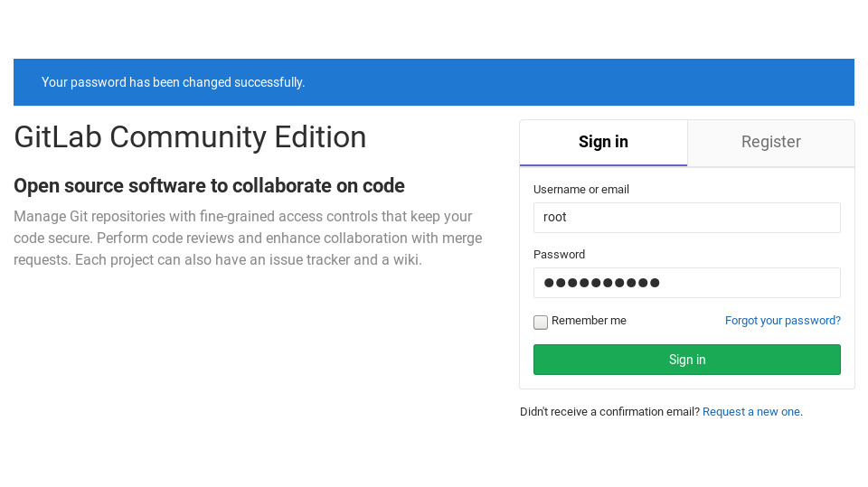Focus the Username or email field
This screenshot has width=868, height=487.
coord(686,218)
